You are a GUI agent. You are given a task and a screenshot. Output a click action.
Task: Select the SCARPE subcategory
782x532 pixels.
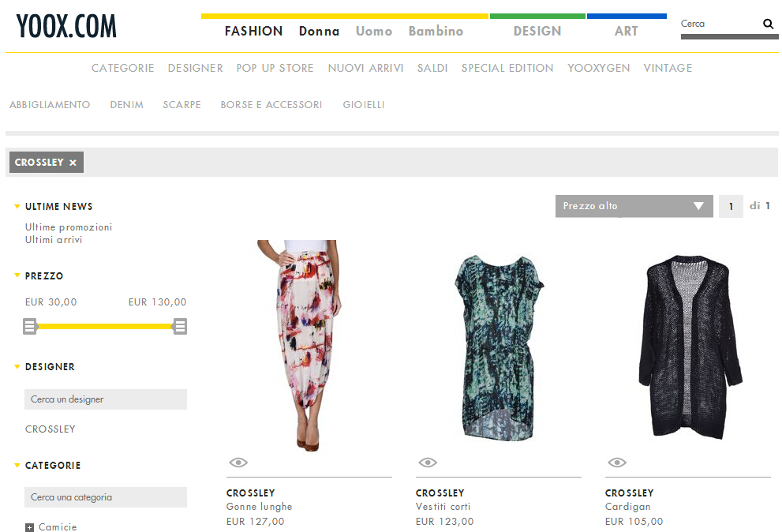181,105
